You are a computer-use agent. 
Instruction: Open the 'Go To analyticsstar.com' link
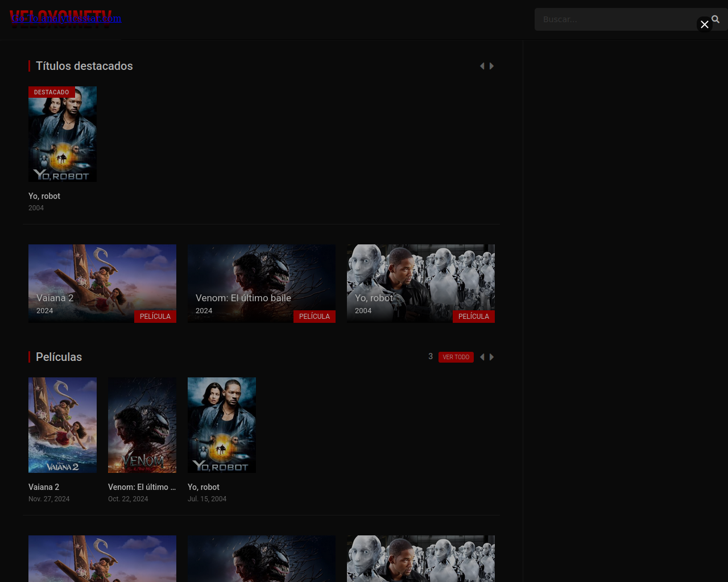pos(66,18)
